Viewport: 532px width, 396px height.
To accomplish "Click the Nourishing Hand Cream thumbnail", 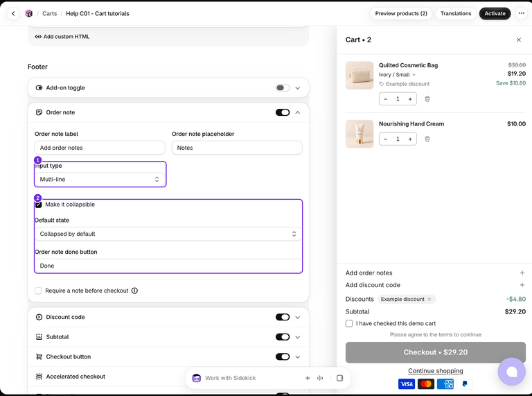I will (x=360, y=134).
